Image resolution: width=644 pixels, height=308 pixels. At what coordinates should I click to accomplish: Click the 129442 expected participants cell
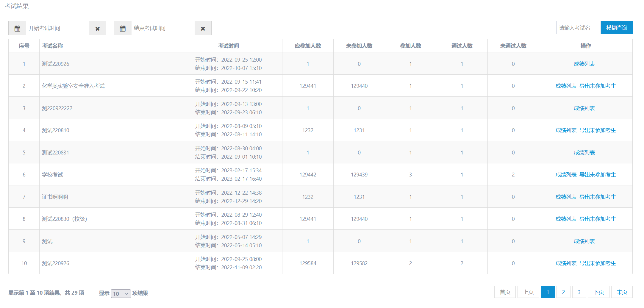(x=308, y=175)
